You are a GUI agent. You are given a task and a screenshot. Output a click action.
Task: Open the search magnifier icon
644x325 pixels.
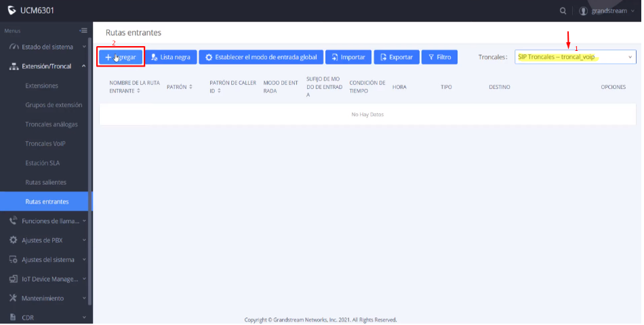point(563,11)
